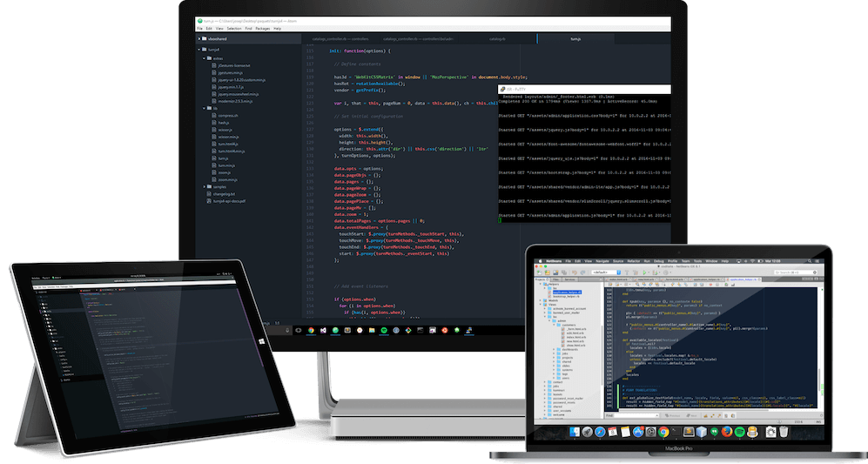The width and height of the screenshot is (868, 464).
Task: Open the <default> configuration dropdown in NetBeans
Action: point(606,272)
